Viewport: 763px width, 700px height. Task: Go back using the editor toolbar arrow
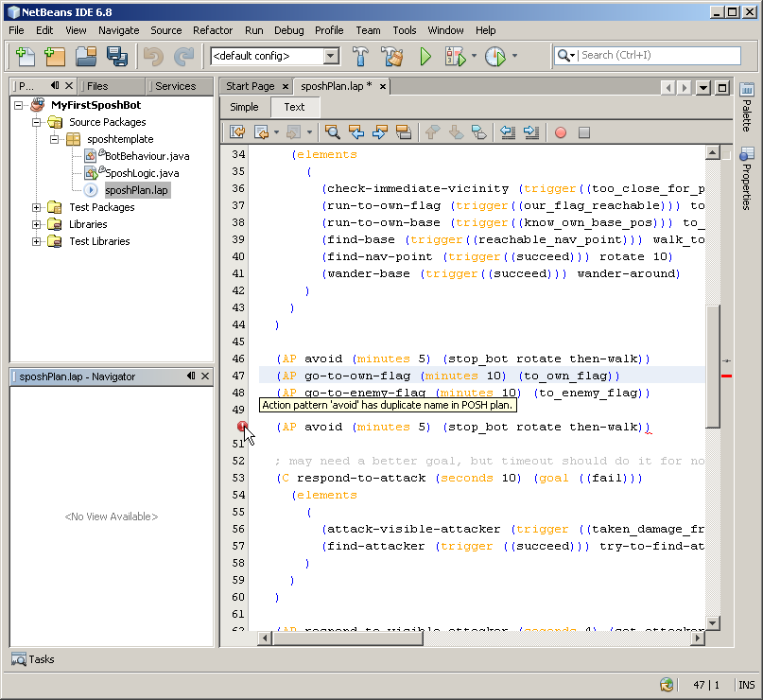coord(261,132)
